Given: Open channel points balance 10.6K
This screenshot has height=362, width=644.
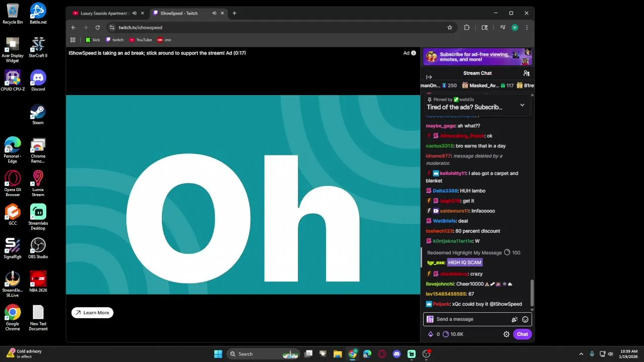Looking at the screenshot, I should tap(452, 334).
